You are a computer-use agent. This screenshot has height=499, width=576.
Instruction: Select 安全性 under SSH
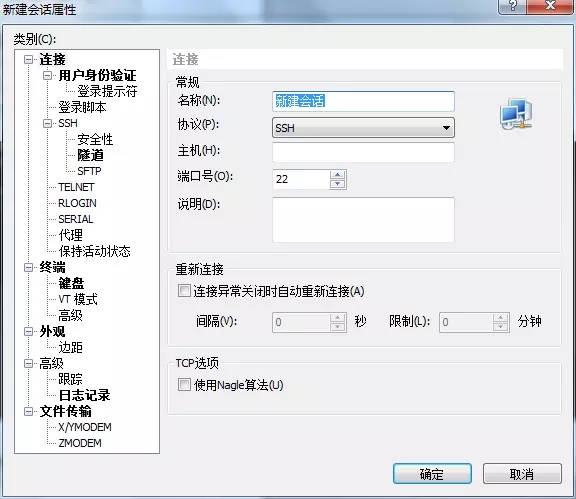[x=95, y=139]
